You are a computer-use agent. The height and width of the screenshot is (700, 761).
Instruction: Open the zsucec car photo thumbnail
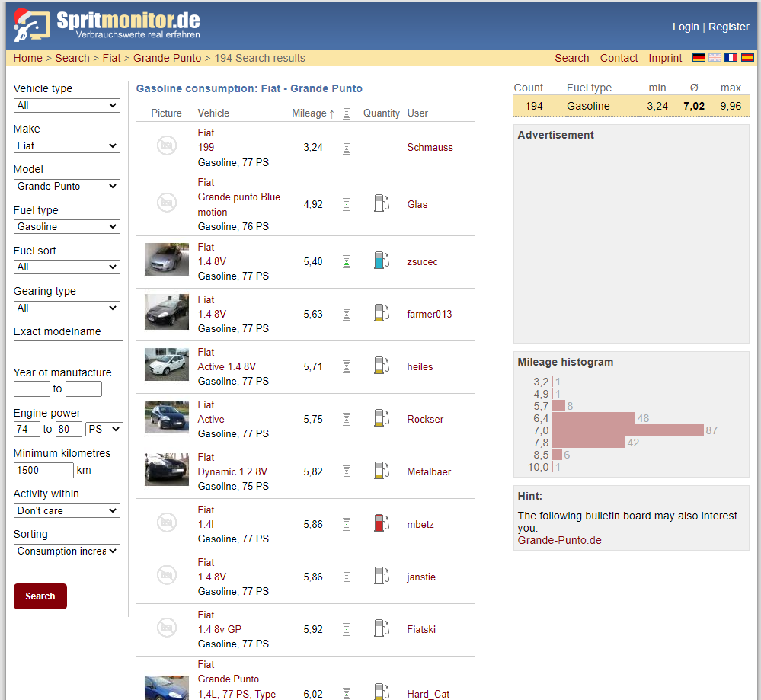pos(167,260)
